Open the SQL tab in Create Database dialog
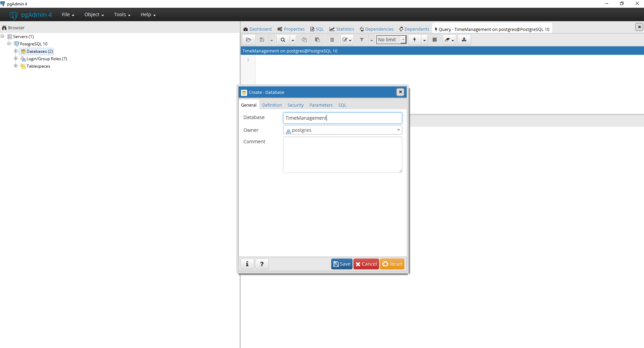 342,105
